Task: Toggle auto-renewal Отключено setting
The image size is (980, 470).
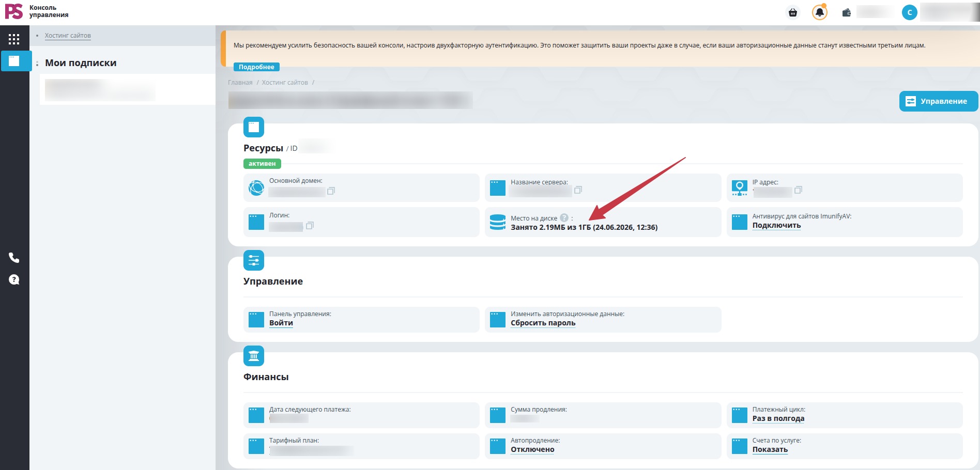Action: (x=532, y=449)
